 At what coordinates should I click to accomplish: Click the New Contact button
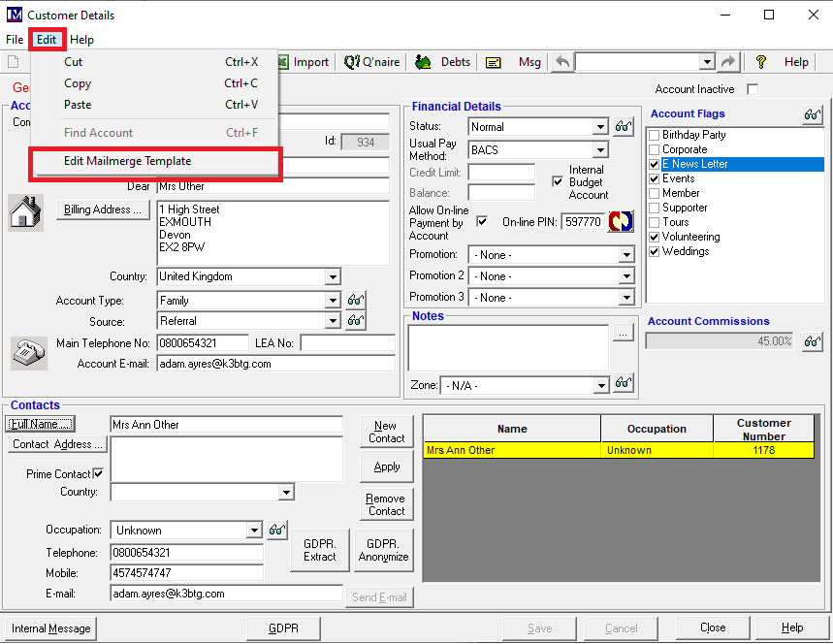point(386,432)
